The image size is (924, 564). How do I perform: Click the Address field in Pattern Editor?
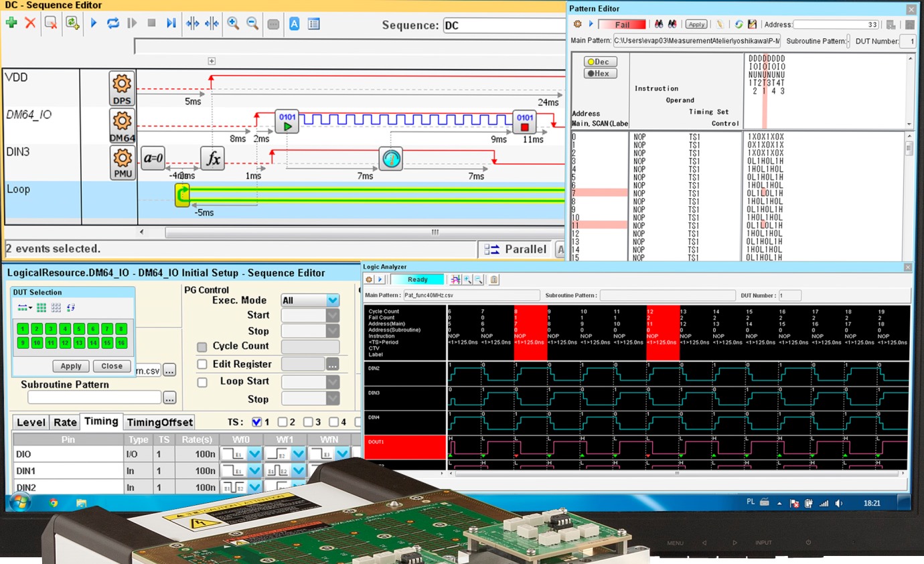click(836, 25)
